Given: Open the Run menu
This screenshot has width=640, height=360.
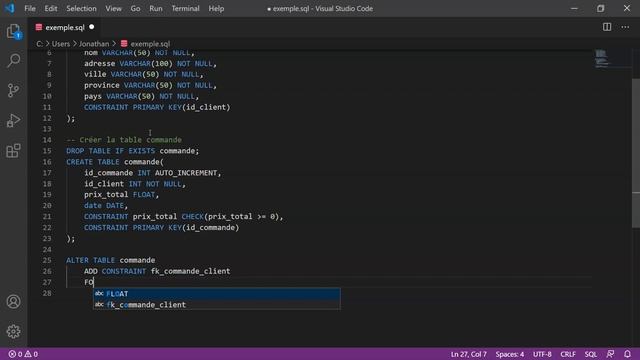Looking at the screenshot, I should 156,9.
